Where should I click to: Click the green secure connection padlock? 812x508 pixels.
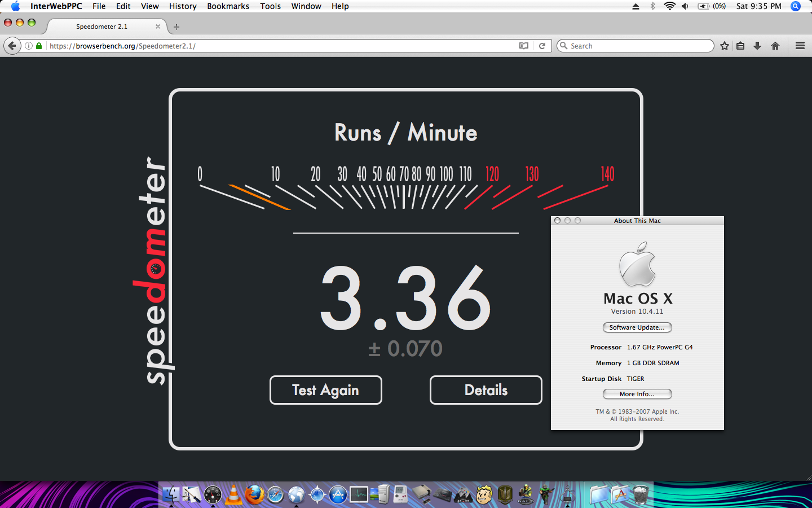(x=39, y=46)
